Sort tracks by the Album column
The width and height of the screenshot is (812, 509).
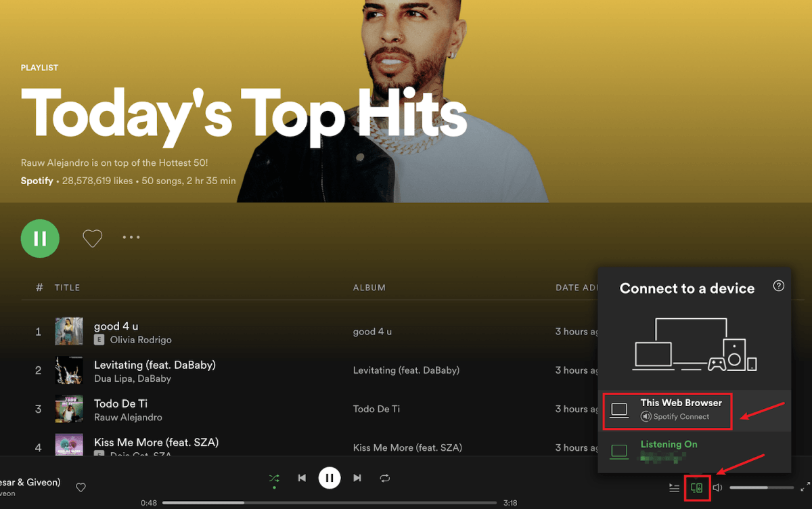(369, 287)
